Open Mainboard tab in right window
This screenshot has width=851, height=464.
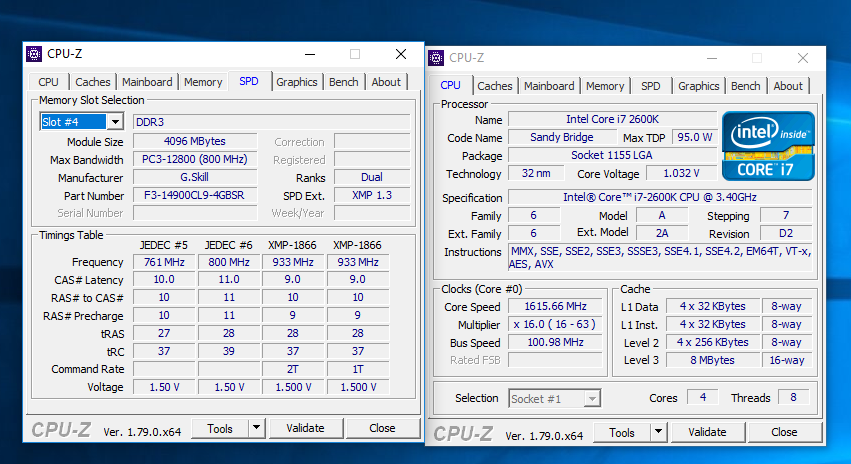pos(549,86)
